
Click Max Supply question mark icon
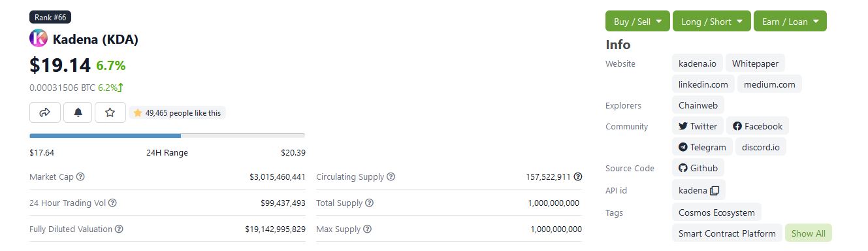pyautogui.click(x=367, y=229)
